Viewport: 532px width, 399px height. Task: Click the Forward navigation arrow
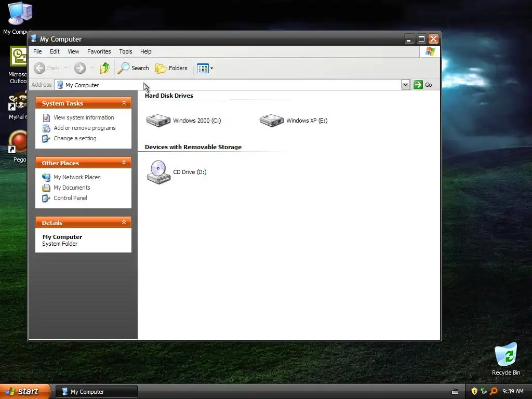[x=80, y=68]
